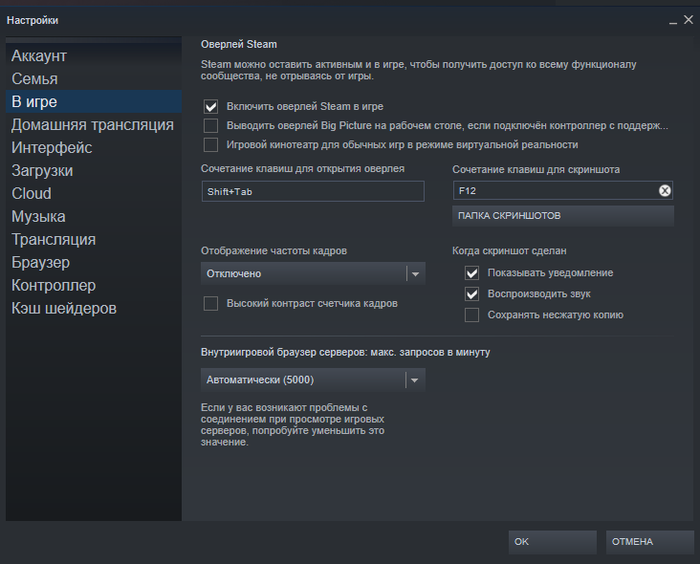Click the 'ПАПКА СКРИНШОТОВ' button
The width and height of the screenshot is (700, 564).
[x=563, y=216]
